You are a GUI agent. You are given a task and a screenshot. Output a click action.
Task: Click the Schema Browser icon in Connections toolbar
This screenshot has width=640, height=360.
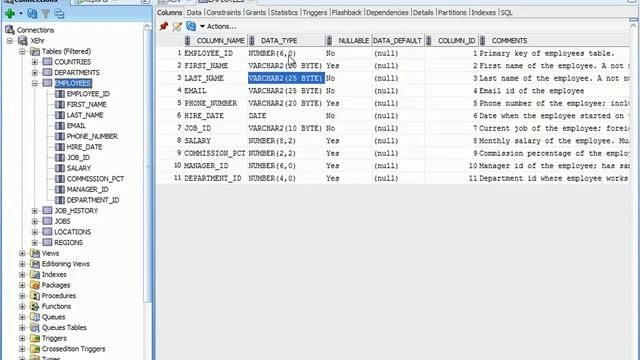click(59, 14)
